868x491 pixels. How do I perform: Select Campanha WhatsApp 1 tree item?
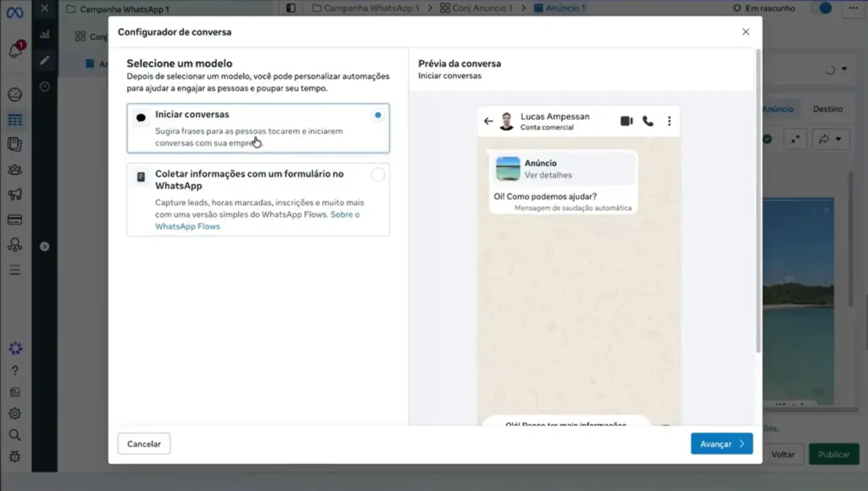[119, 9]
